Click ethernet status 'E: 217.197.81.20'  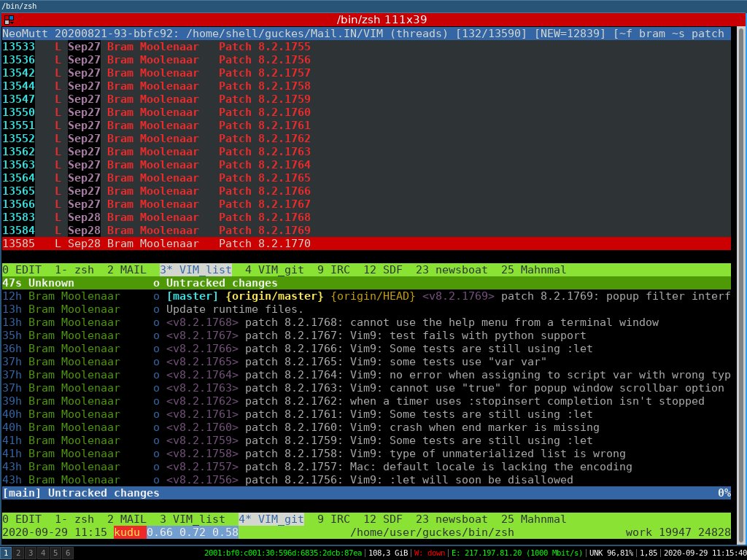click(x=517, y=553)
